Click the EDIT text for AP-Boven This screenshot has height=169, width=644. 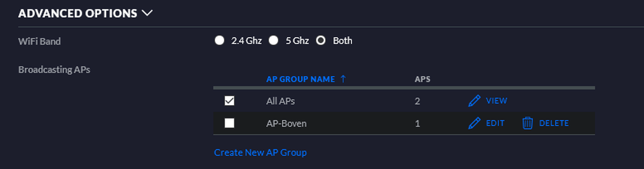click(495, 123)
